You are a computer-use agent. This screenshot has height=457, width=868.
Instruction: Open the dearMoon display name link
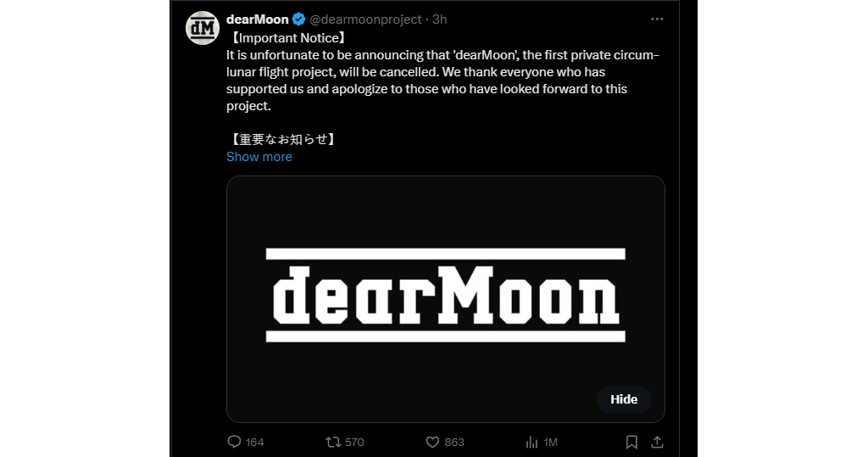tap(258, 20)
